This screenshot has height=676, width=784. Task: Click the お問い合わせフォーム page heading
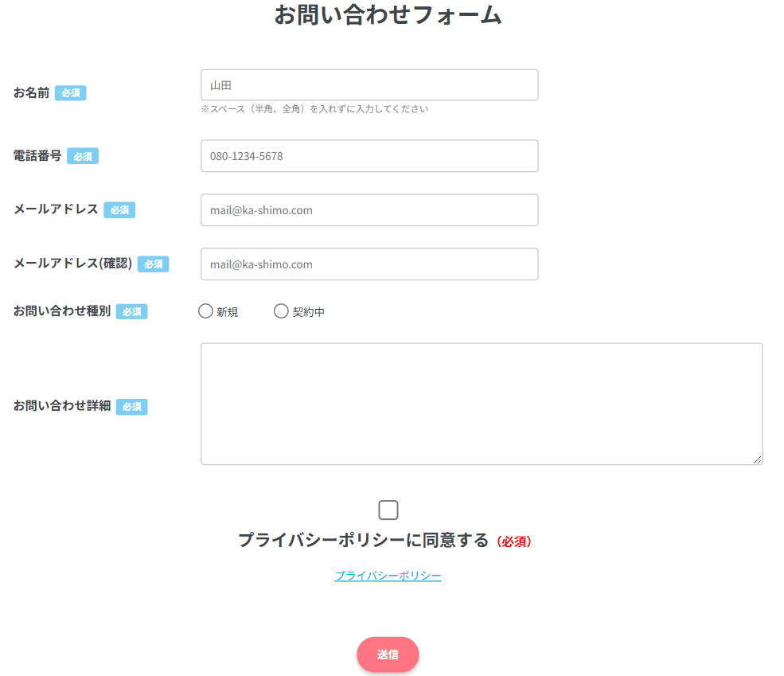[388, 14]
